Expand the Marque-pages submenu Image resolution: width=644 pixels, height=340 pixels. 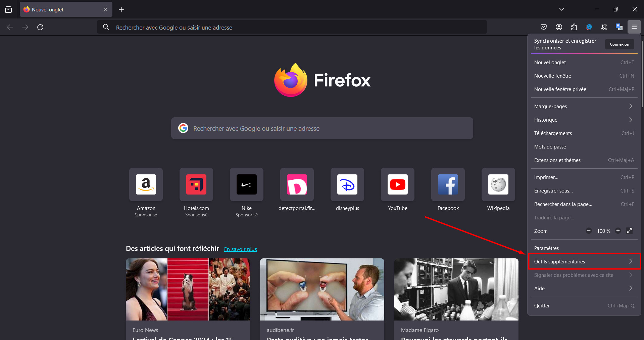pos(584,107)
